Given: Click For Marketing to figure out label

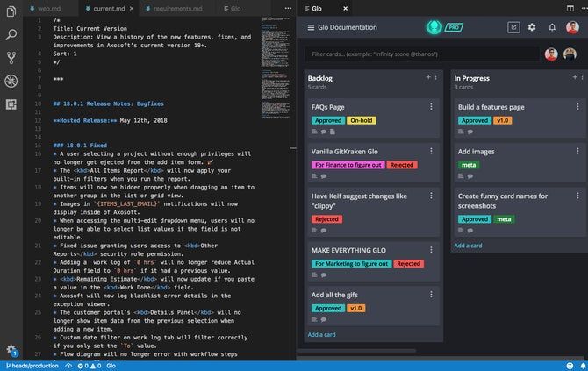Looking at the screenshot, I should coord(351,264).
